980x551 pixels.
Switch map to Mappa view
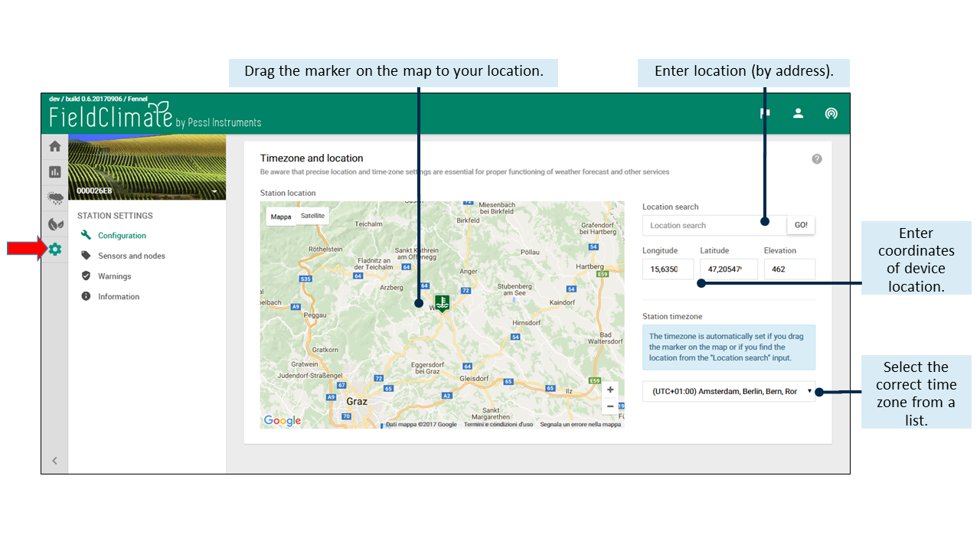[x=281, y=217]
